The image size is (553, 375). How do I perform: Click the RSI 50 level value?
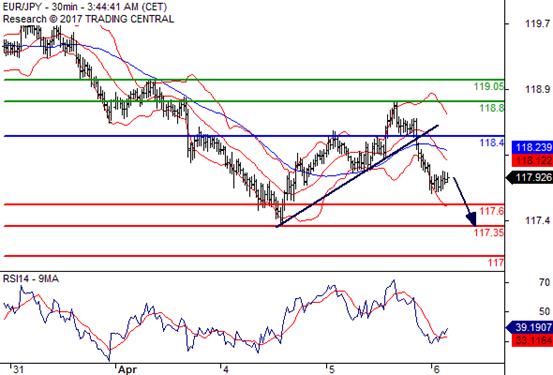[545, 312]
